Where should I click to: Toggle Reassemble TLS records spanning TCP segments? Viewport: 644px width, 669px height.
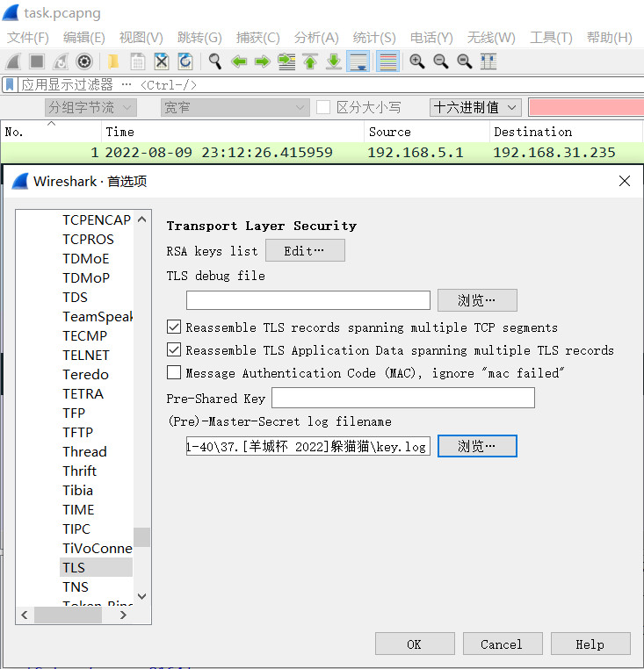click(x=174, y=327)
